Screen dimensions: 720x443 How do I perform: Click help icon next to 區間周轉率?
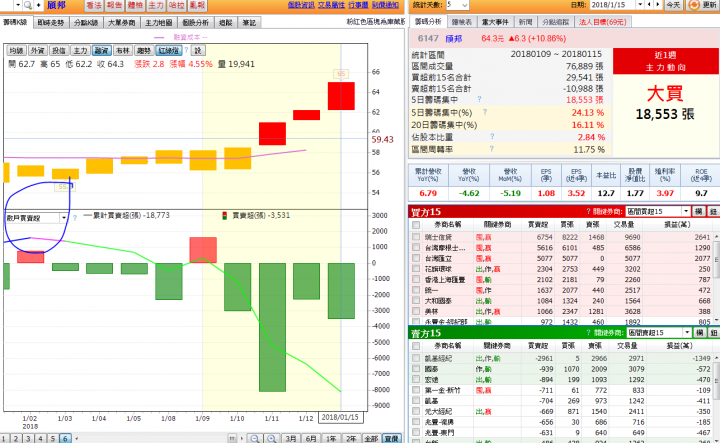pos(492,149)
